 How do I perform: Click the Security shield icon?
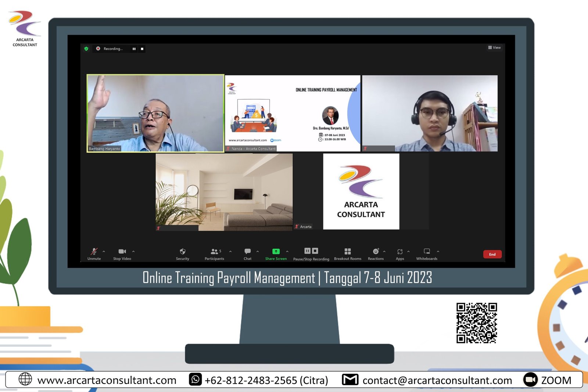pos(182,252)
